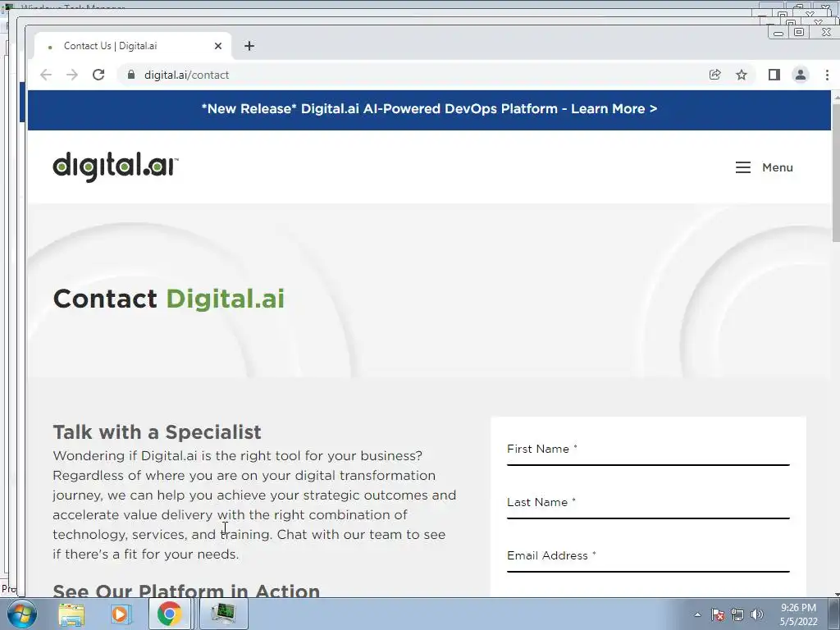Viewport: 840px width, 630px height.
Task: Click the scrollbar down arrow
Action: [836, 594]
